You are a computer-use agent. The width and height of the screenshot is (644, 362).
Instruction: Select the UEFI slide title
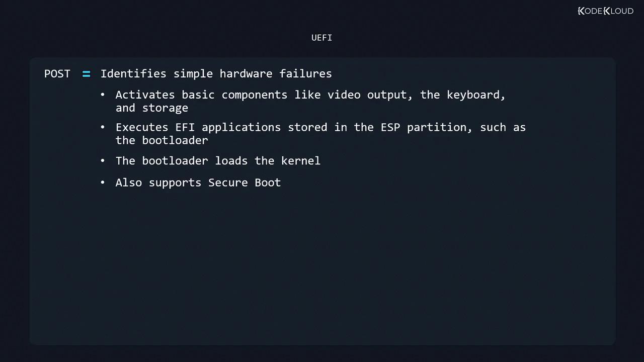click(321, 38)
